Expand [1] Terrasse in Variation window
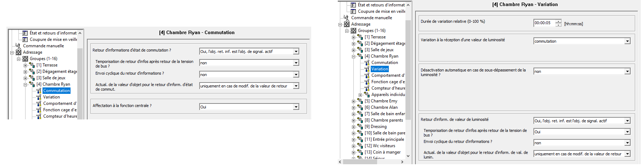This screenshot has width=644, height=166. click(353, 37)
